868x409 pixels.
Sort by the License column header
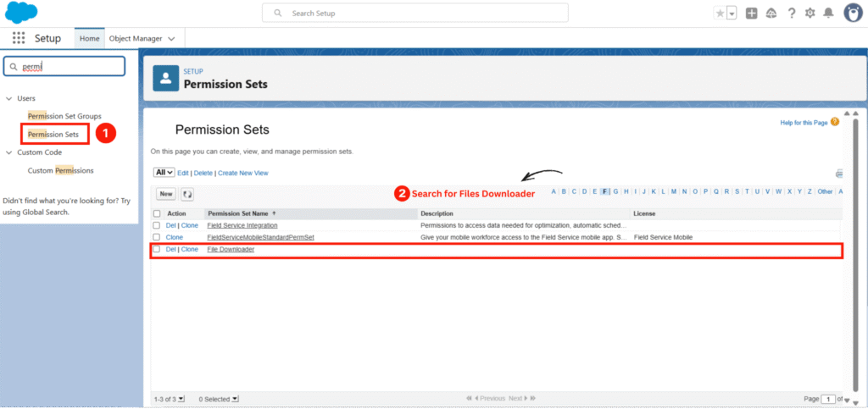(644, 213)
